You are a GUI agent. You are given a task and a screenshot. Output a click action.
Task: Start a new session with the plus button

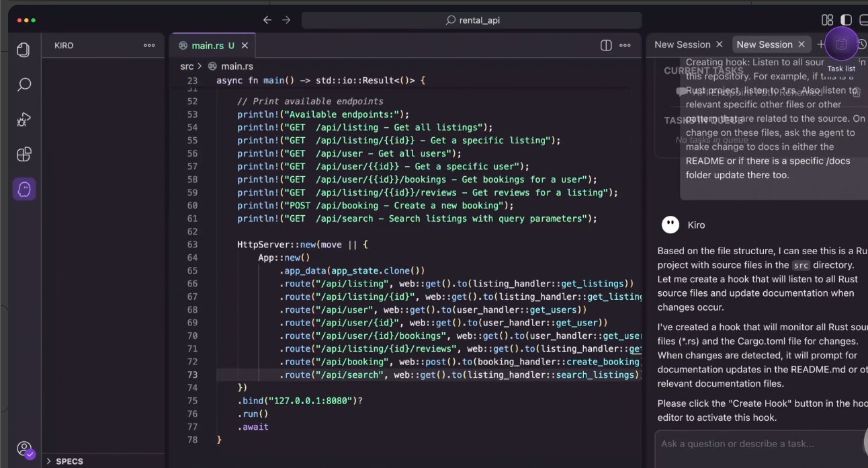tap(820, 44)
